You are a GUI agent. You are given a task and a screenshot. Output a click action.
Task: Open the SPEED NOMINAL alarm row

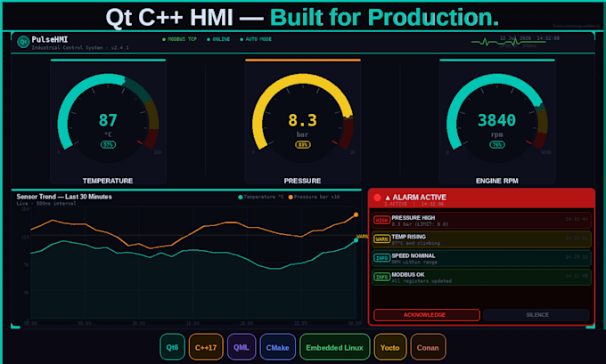coord(481,258)
